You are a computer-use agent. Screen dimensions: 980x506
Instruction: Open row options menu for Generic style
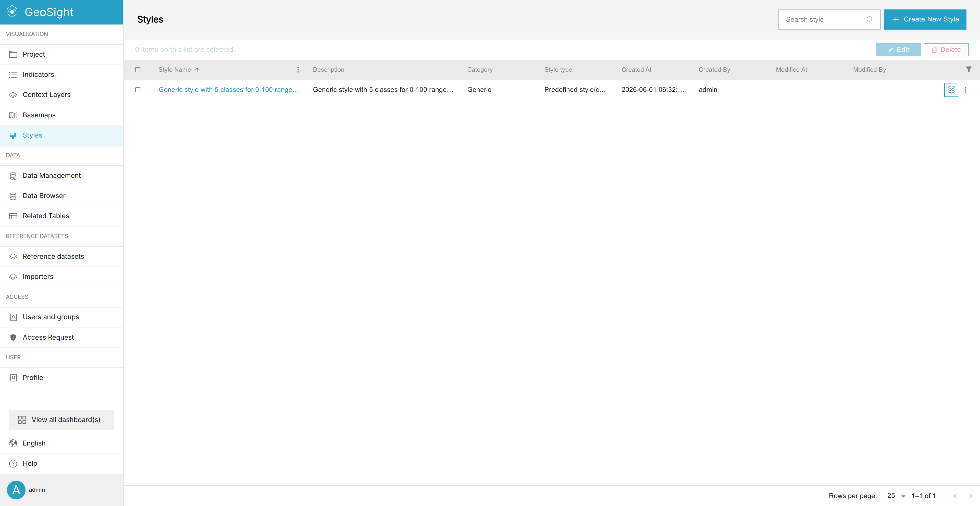pyautogui.click(x=965, y=90)
